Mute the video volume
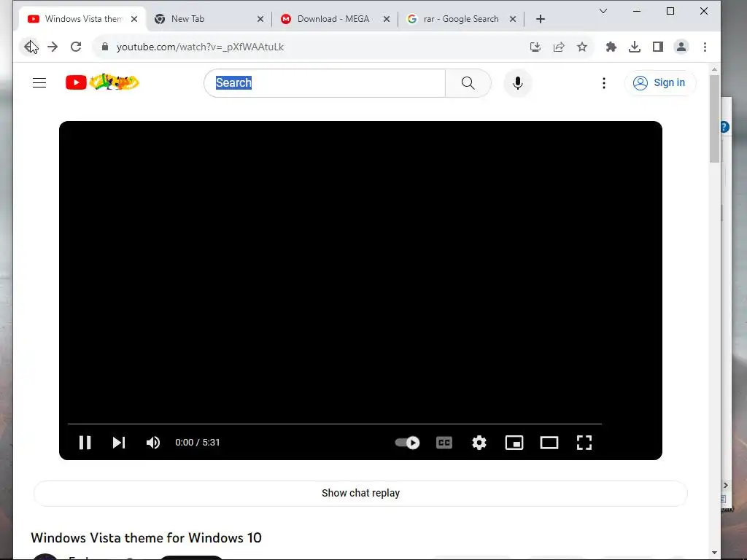Screen dimensions: 747x560 (153, 443)
